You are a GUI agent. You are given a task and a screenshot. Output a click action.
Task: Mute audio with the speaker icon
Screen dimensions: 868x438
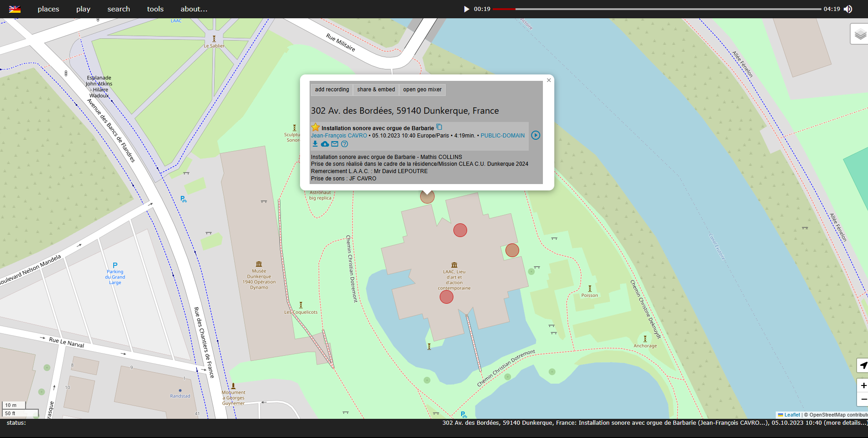tap(848, 9)
